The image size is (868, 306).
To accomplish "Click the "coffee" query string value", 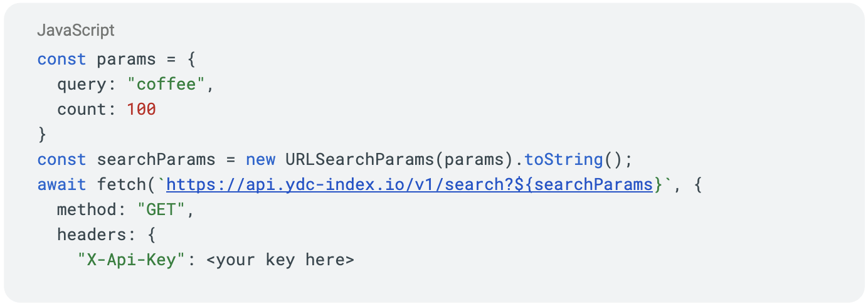I will 166,84.
